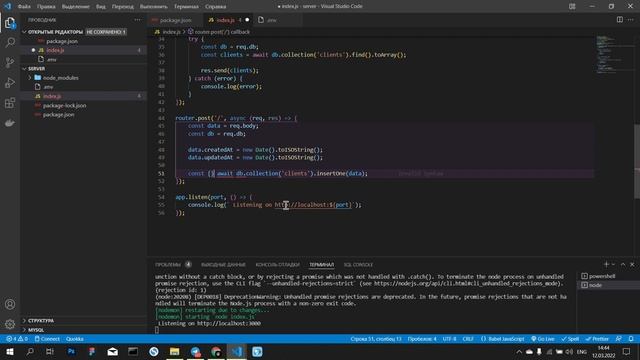The image size is (640, 360).
Task: Switch to the package.json editor tab
Action: click(175, 20)
